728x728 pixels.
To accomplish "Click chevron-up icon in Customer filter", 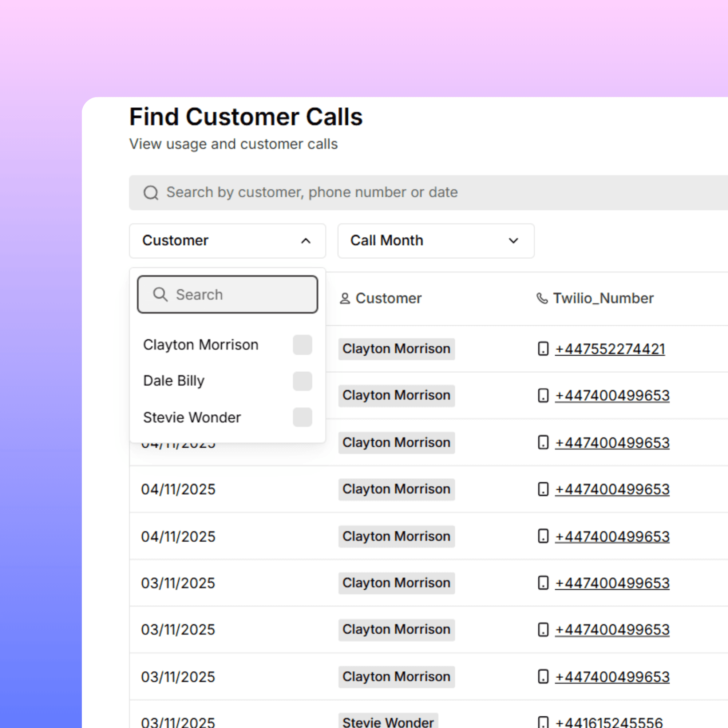I will [306, 241].
